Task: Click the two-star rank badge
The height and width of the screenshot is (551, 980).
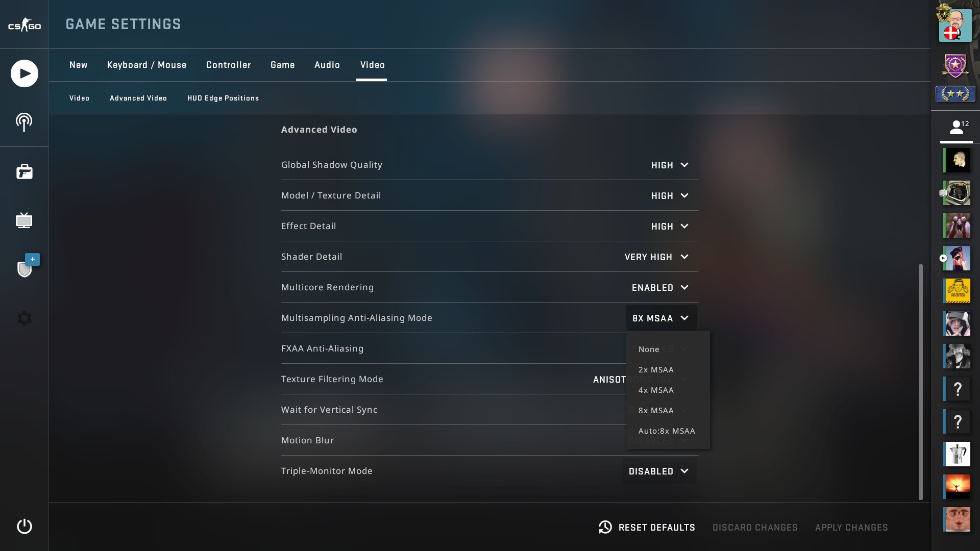Action: (x=955, y=94)
